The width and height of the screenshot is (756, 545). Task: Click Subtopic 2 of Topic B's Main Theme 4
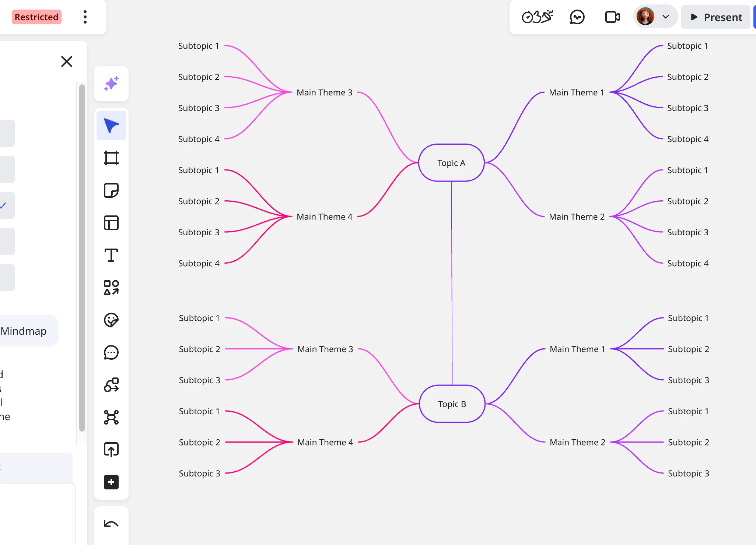[200, 443]
